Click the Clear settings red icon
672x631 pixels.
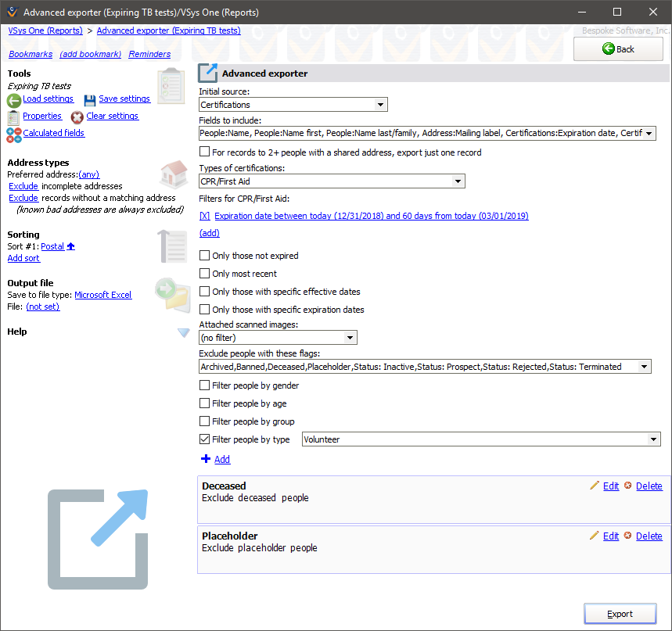coord(77,115)
